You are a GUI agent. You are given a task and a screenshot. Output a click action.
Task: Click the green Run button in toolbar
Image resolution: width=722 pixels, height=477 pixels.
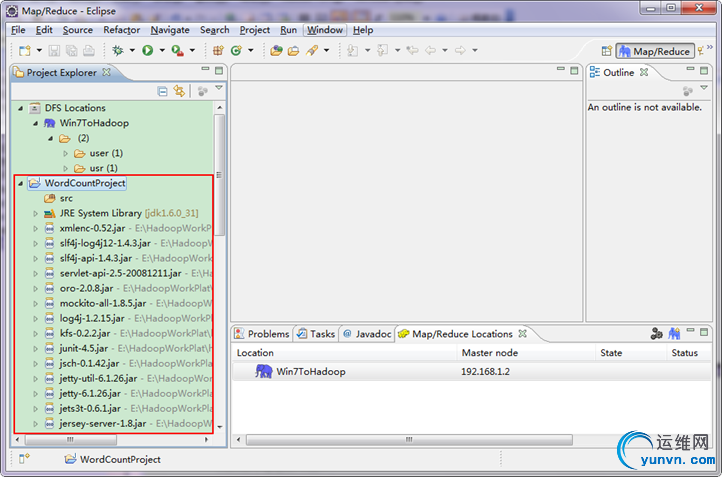pyautogui.click(x=147, y=50)
